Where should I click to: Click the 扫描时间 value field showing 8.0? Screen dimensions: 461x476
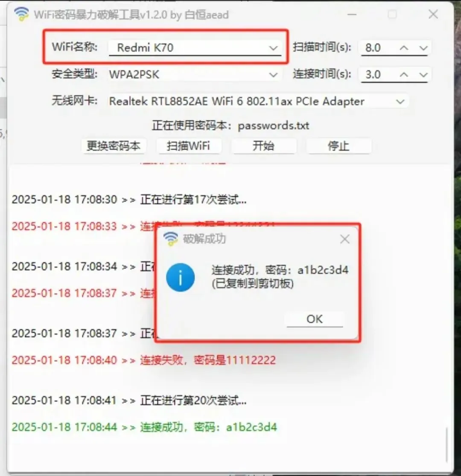pos(379,48)
